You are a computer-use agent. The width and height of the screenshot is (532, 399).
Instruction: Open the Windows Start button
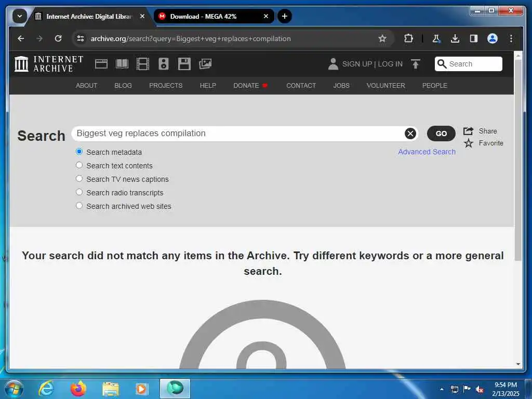[x=14, y=389]
